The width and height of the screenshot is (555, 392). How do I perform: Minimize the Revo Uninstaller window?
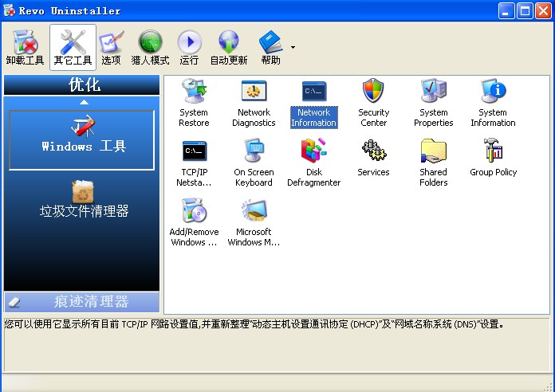(x=506, y=10)
